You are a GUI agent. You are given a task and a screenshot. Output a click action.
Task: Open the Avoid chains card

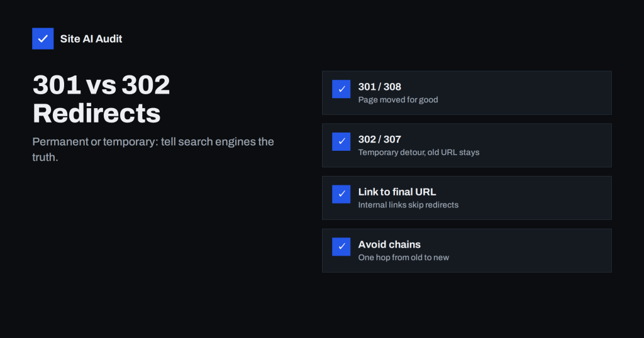467,250
